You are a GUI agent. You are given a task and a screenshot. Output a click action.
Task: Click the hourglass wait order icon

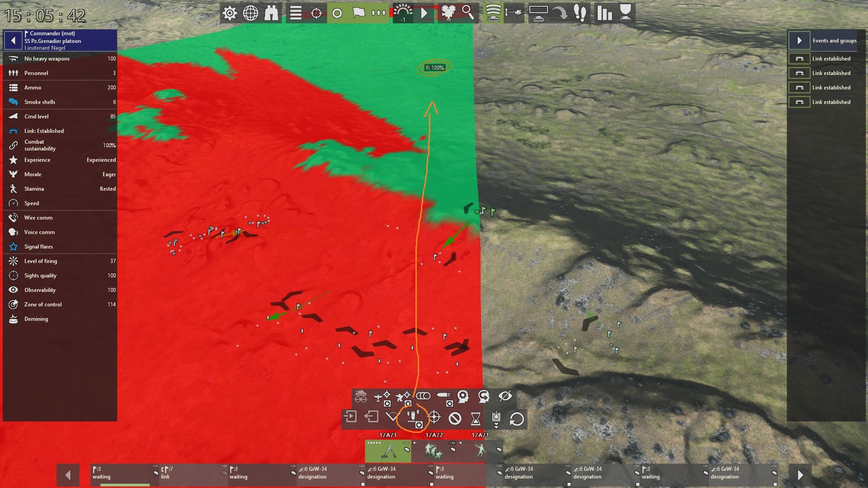point(476,419)
